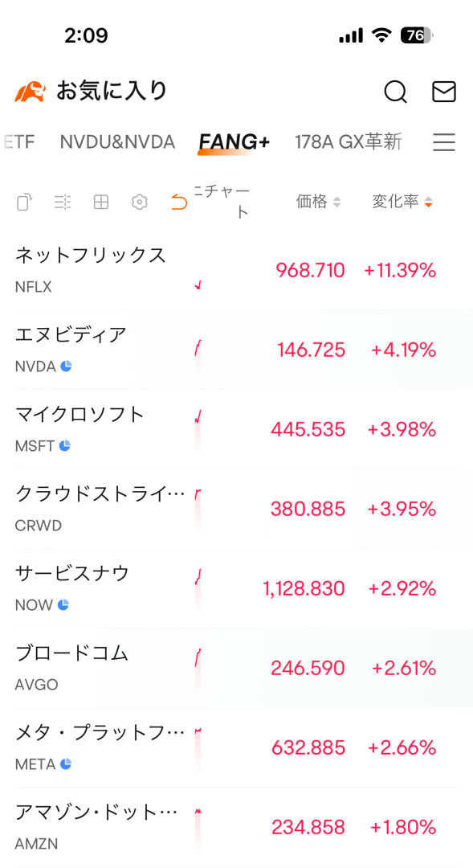
Task: Switch to list layout view icon
Action: [63, 203]
